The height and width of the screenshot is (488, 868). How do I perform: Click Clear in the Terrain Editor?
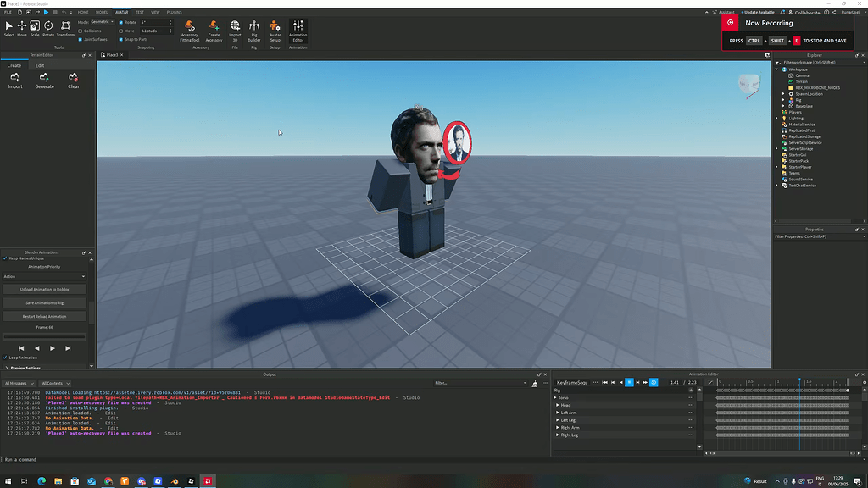click(x=74, y=80)
